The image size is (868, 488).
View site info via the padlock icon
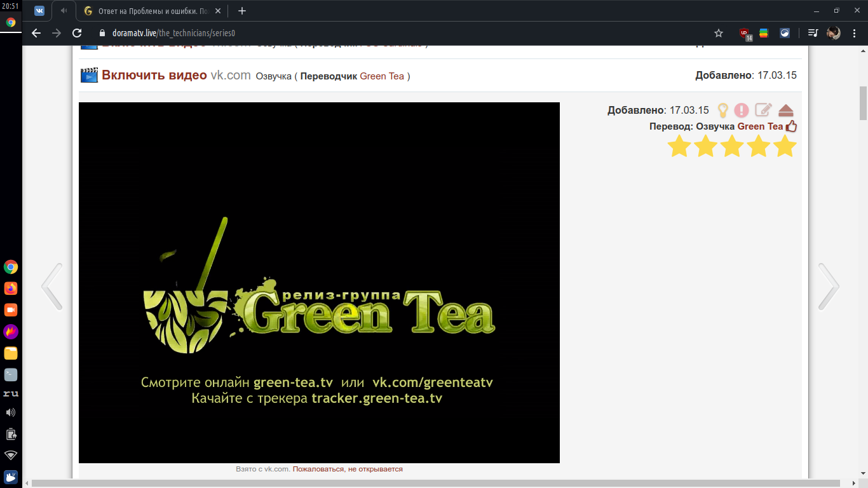coord(102,33)
